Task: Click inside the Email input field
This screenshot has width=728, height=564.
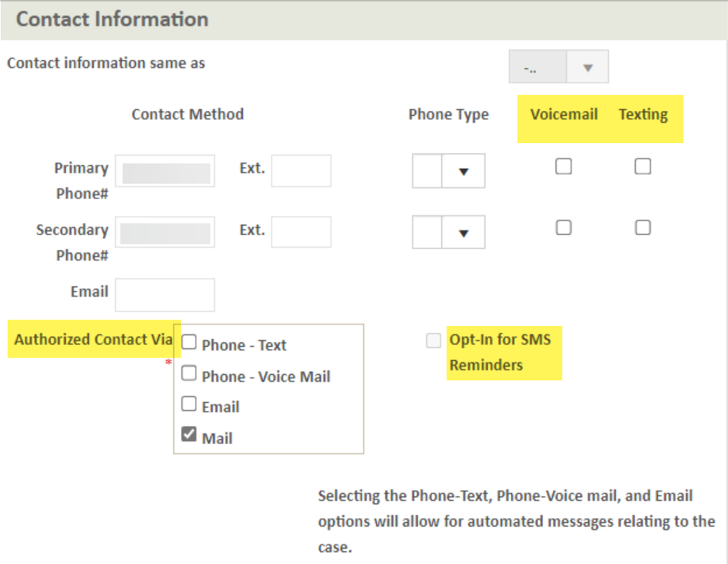Action: click(x=164, y=294)
